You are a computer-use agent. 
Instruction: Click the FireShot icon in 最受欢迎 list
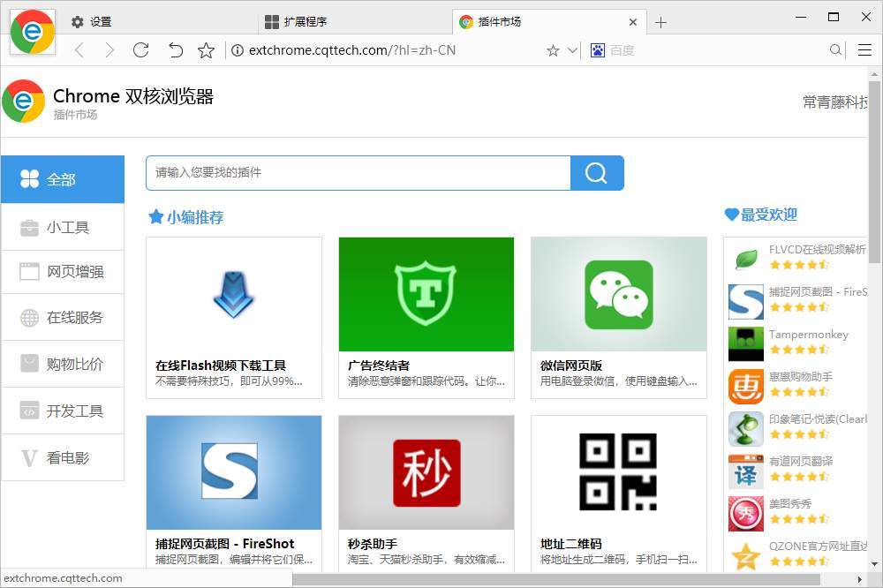coord(745,301)
